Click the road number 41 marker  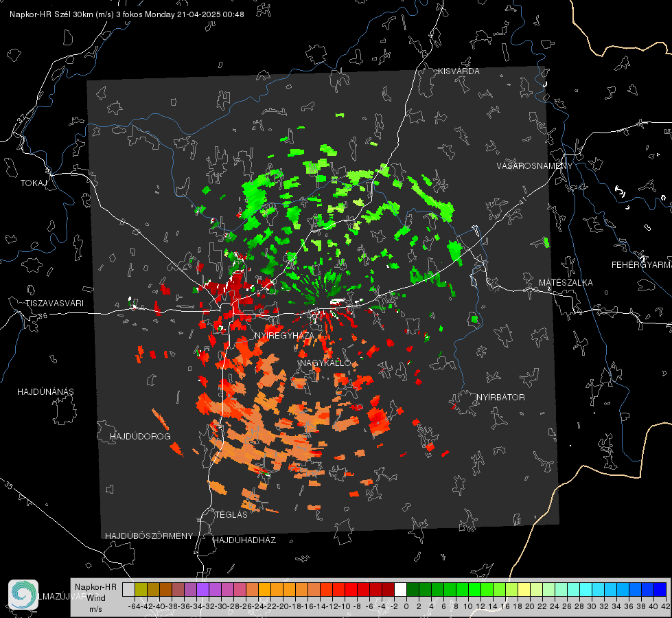522,201
